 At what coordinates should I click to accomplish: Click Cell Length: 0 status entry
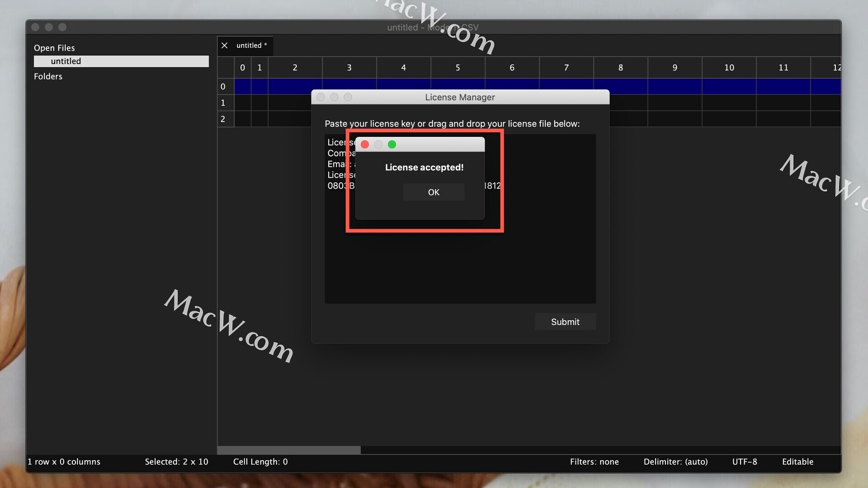pos(260,462)
